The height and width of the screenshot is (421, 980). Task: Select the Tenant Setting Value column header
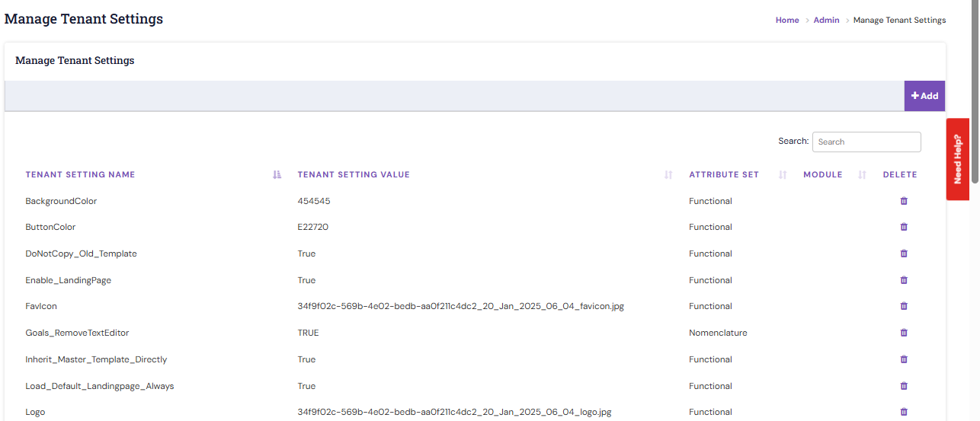(x=354, y=174)
